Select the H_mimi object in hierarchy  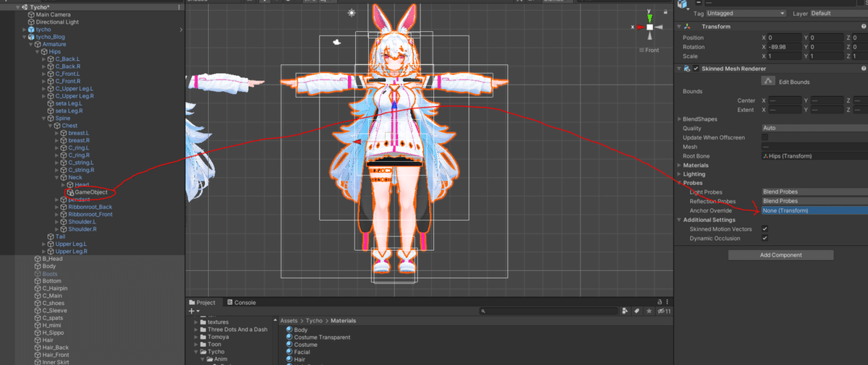point(53,325)
